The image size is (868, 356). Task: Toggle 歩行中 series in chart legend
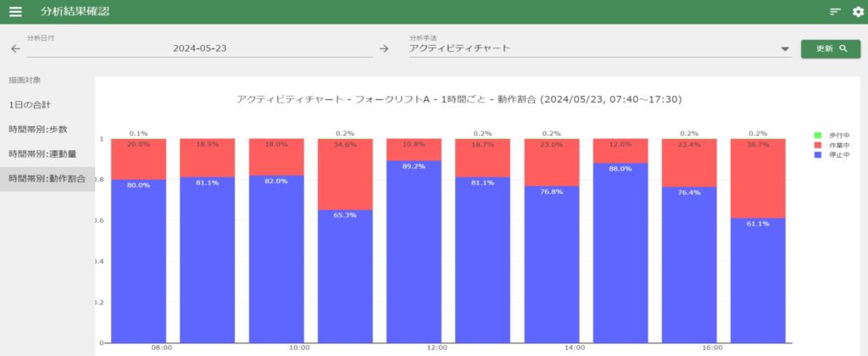[833, 135]
